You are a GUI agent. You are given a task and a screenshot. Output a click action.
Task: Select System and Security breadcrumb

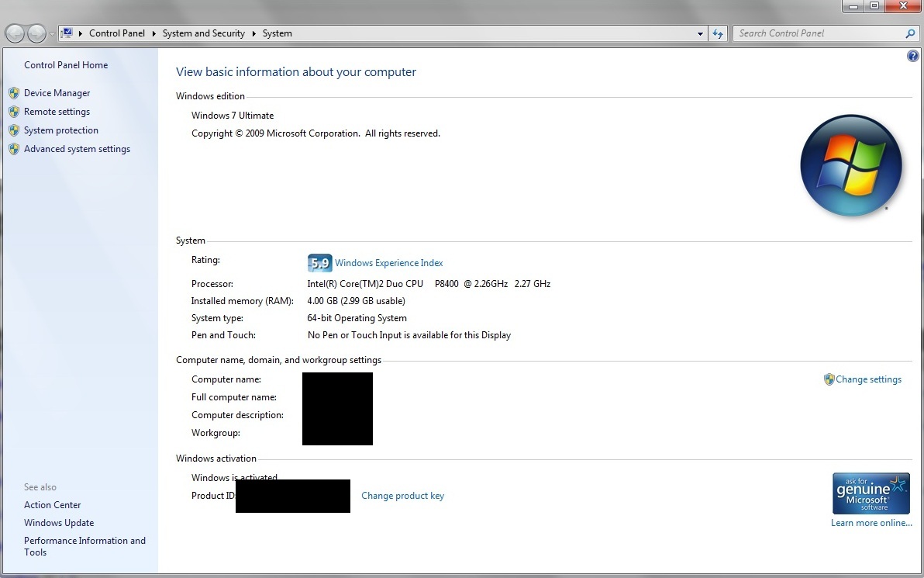click(203, 33)
